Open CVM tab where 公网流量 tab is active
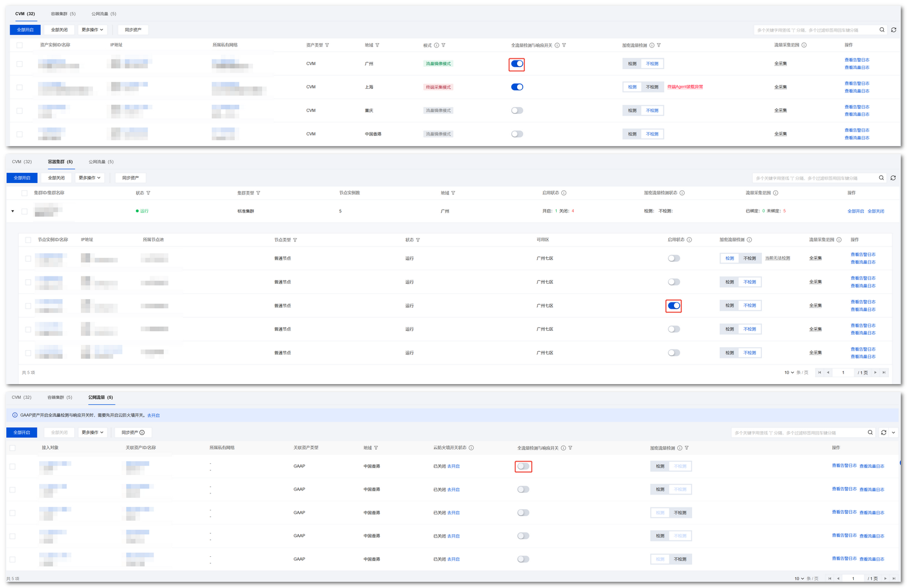This screenshot has height=588, width=907. pos(22,398)
